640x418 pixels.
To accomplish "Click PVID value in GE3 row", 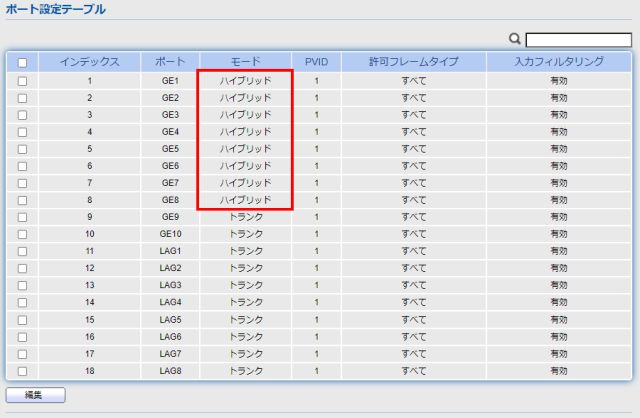I will (x=316, y=115).
